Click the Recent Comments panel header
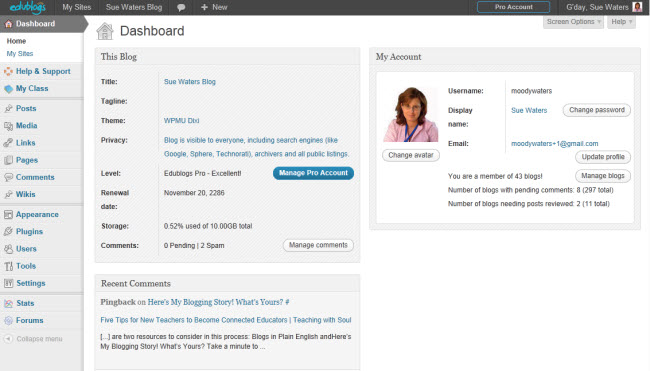Viewport: 650px width, 371px height. [227, 284]
